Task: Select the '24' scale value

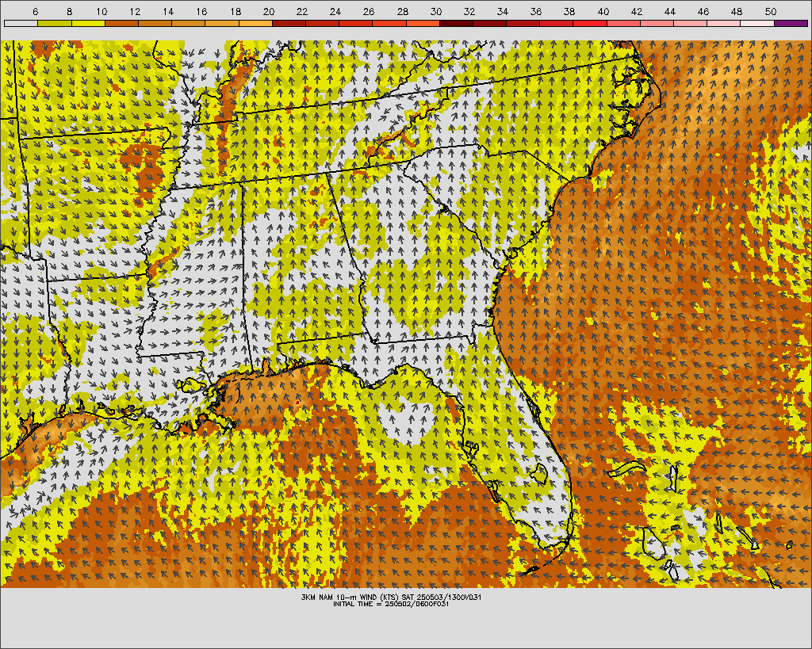Action: (x=335, y=11)
